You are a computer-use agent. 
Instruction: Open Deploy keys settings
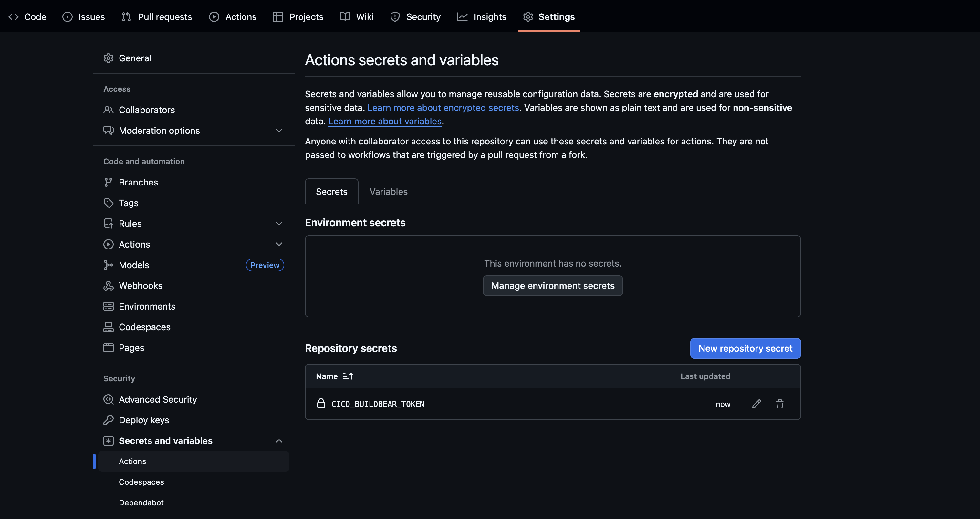click(144, 420)
